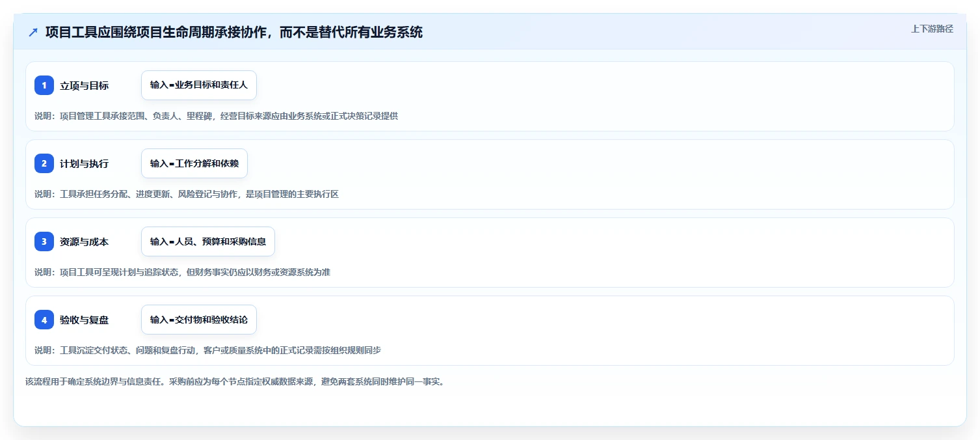This screenshot has width=980, height=440.
Task: Click the description starting 说明：工具承担任务分配
Action: click(187, 194)
